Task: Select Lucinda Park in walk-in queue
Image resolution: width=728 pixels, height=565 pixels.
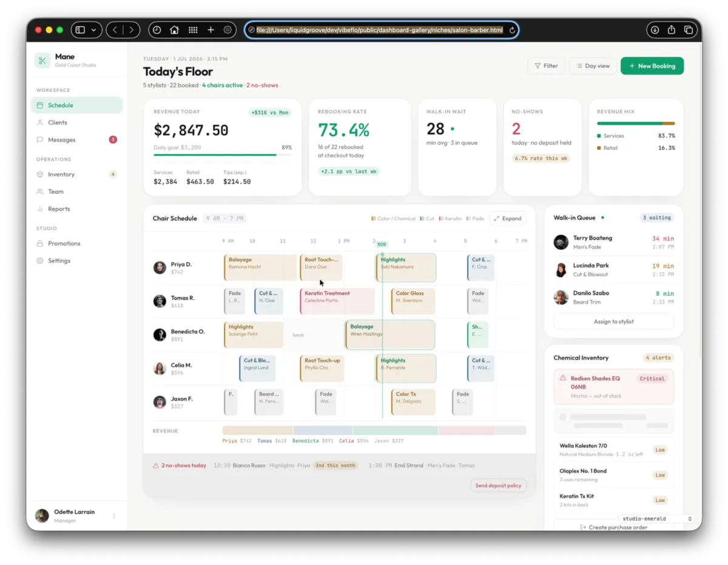Action: pos(614,270)
